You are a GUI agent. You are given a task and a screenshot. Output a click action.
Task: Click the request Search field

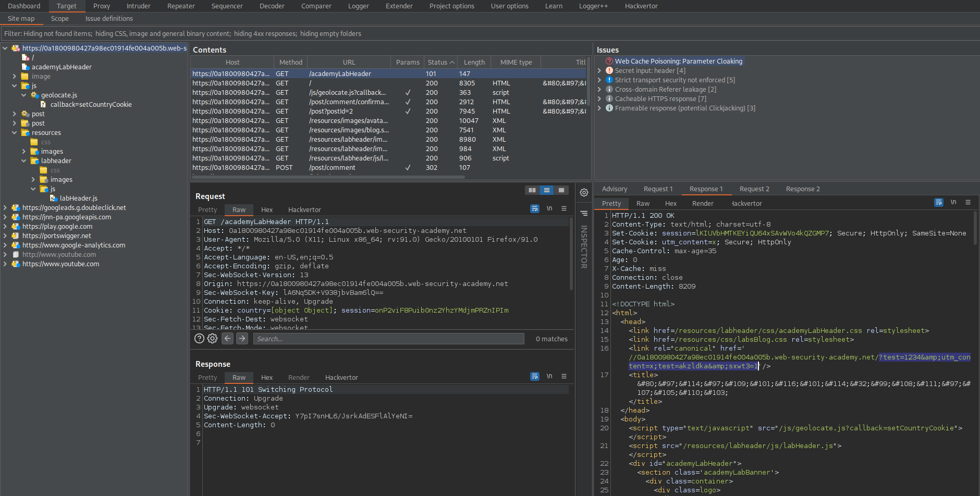388,339
